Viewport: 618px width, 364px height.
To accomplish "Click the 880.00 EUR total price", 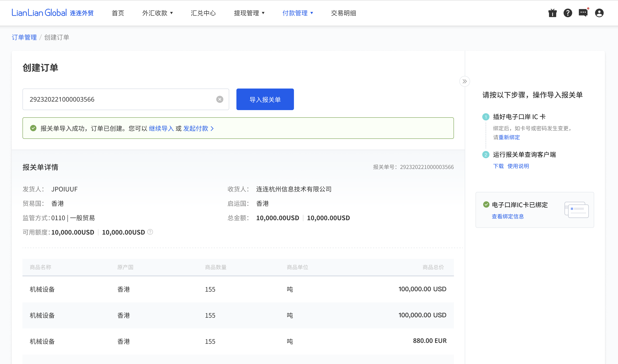I will click(430, 341).
